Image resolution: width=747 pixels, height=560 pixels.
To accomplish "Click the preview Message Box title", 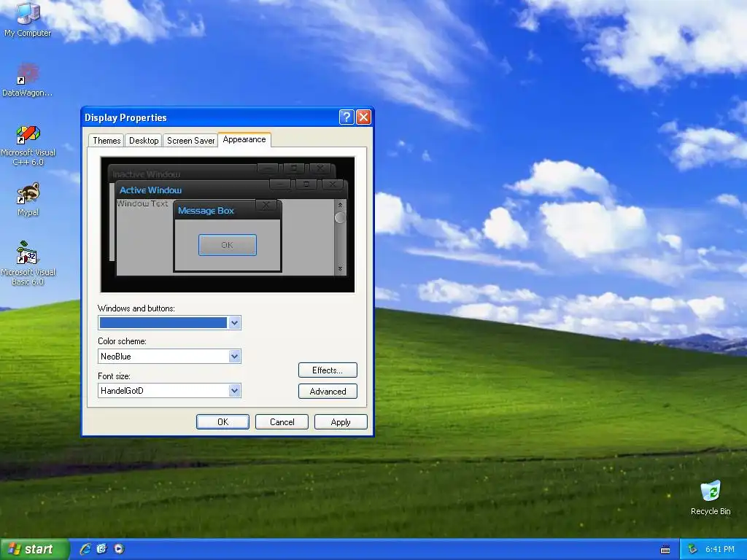I will coord(206,211).
